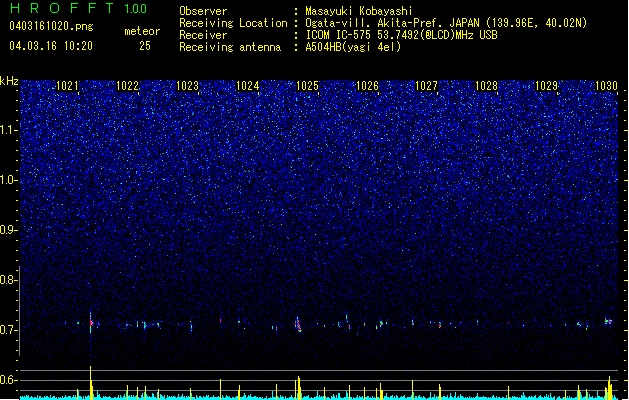This screenshot has height=400, width=629.
Task: Click the 1023 time axis label
Action: 187,86
